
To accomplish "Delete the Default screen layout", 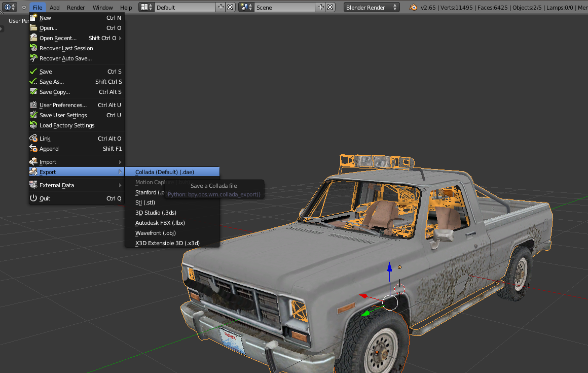I will click(230, 7).
